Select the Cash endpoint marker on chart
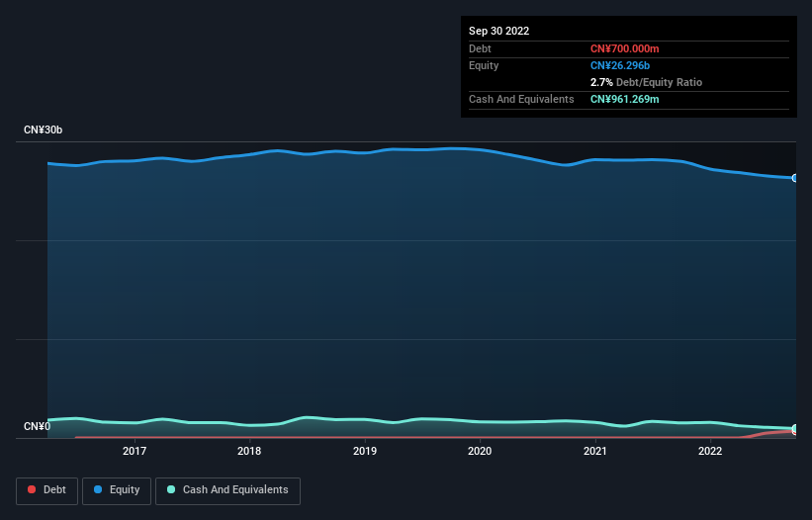 [x=795, y=429]
